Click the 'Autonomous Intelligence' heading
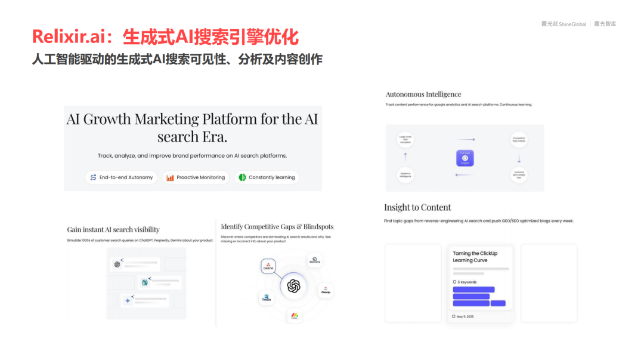644x363 pixels. pos(423,94)
